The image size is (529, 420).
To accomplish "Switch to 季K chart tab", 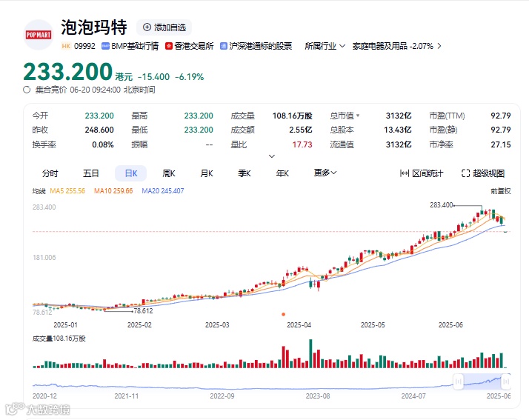I will (x=244, y=173).
